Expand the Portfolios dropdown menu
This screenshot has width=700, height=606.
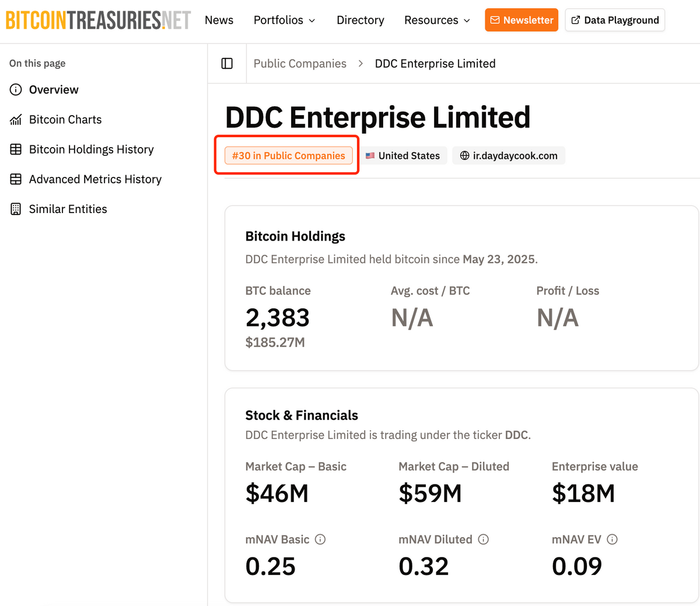pos(284,20)
